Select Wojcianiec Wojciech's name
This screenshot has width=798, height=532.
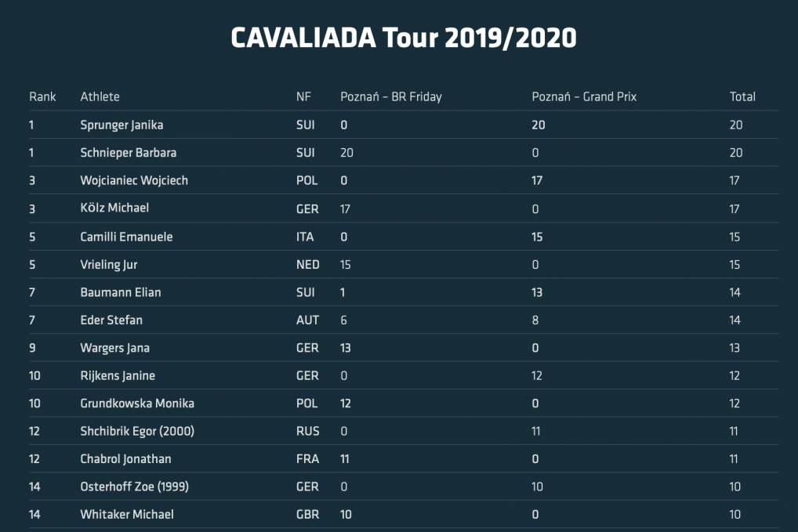(x=134, y=180)
